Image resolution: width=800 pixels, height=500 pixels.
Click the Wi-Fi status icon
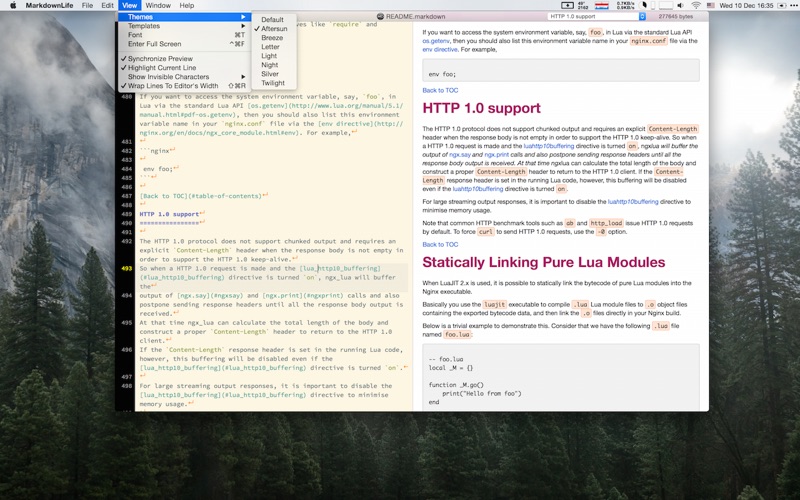(696, 6)
